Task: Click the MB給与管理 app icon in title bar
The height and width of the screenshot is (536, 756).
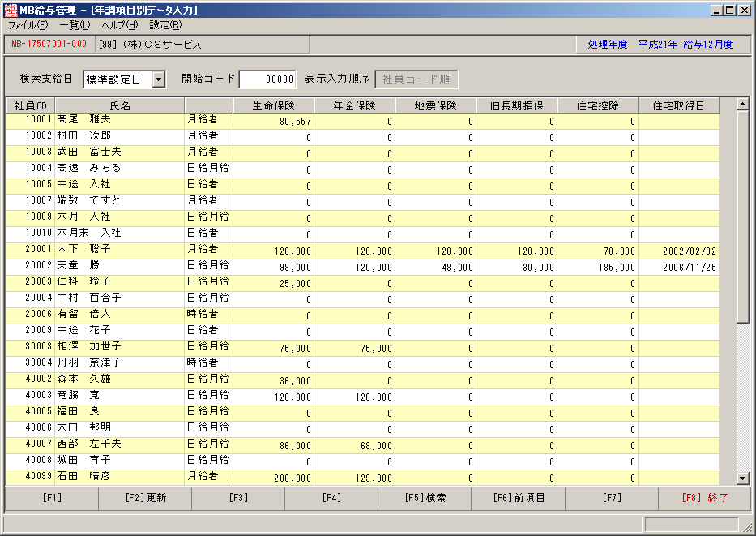Action: click(10, 10)
